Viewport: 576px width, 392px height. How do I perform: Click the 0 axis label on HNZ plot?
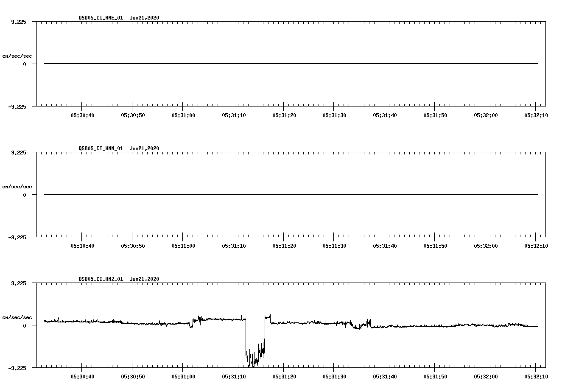[25, 325]
